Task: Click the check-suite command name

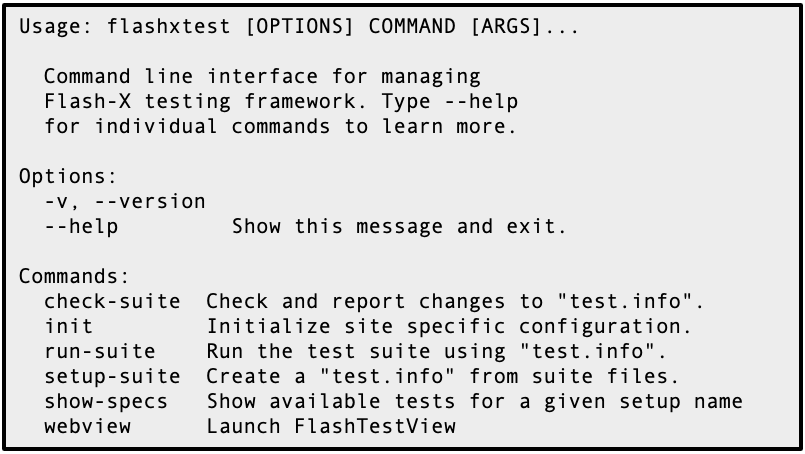Action: (112, 302)
